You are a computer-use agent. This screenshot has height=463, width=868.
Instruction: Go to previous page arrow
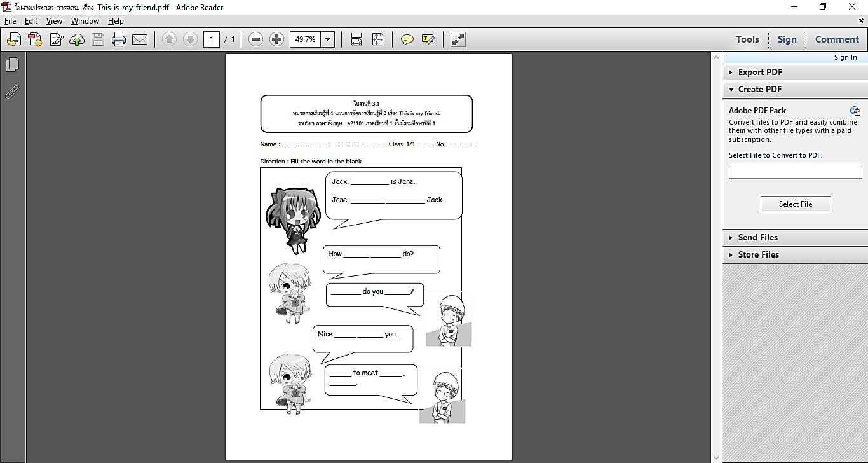click(169, 39)
